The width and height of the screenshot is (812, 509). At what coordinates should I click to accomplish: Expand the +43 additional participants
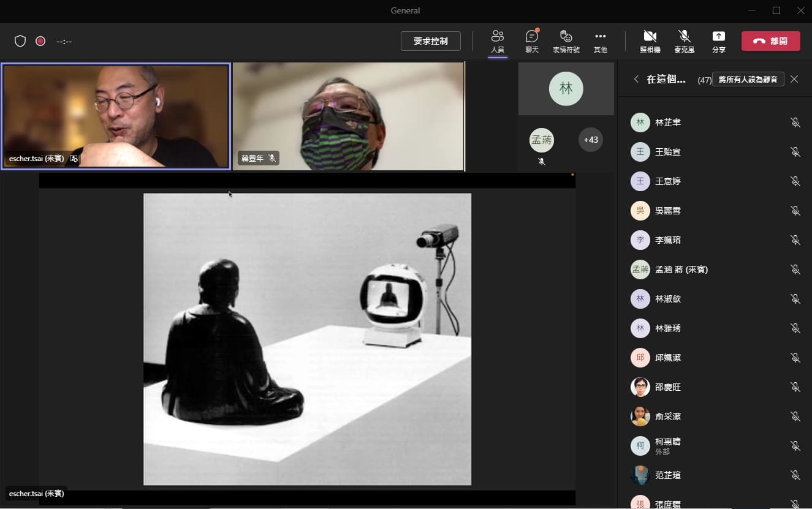(x=590, y=140)
